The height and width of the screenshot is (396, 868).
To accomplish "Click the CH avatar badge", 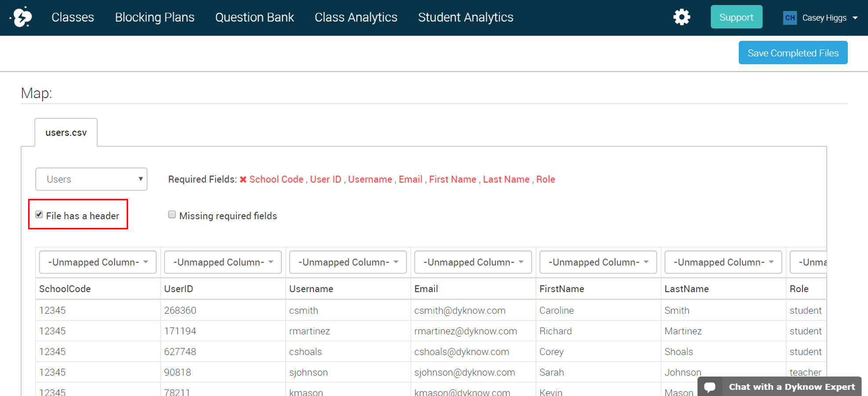I will [x=790, y=18].
